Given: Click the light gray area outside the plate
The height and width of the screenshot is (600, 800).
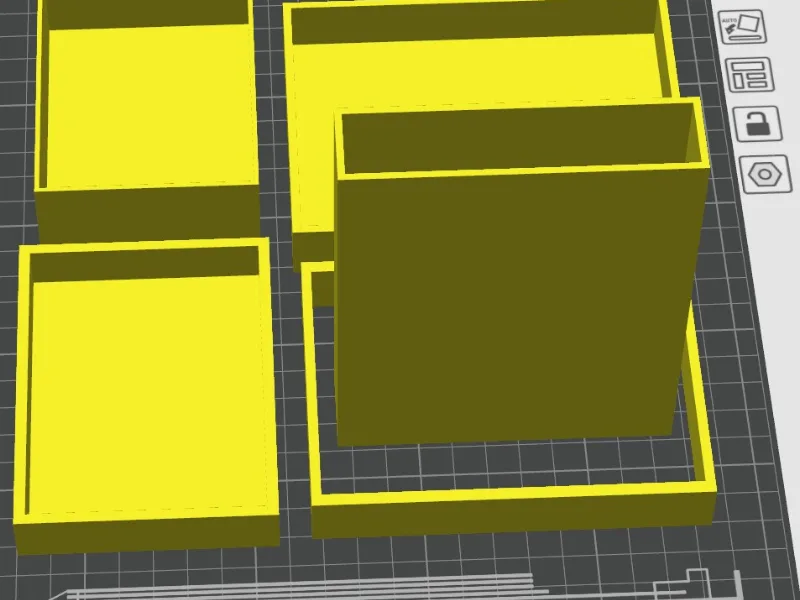Looking at the screenshot, I should pos(776,306).
